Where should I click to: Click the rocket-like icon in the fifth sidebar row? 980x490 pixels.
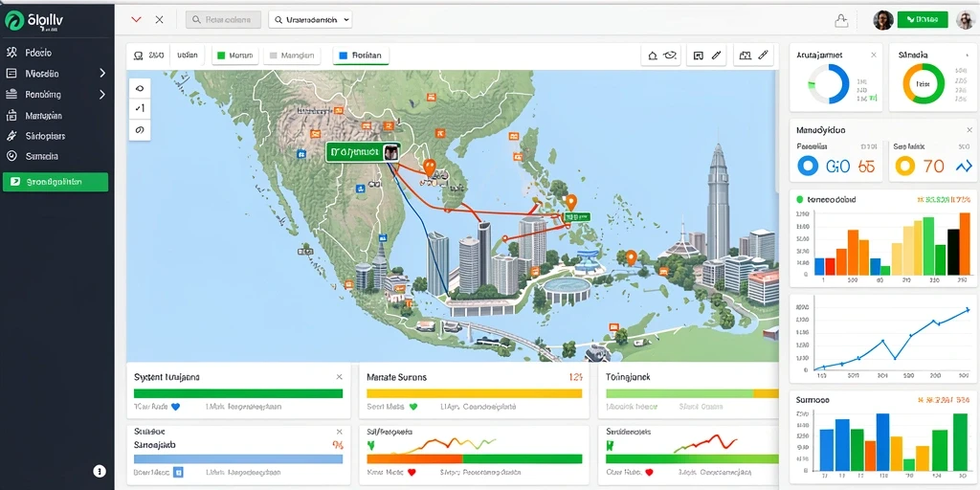11,136
